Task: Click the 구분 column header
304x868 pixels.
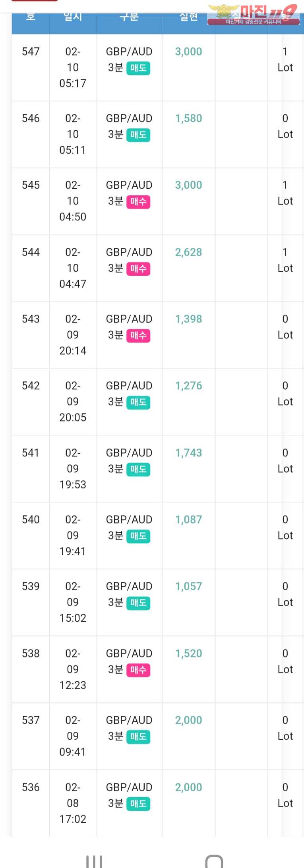Action: (x=129, y=17)
